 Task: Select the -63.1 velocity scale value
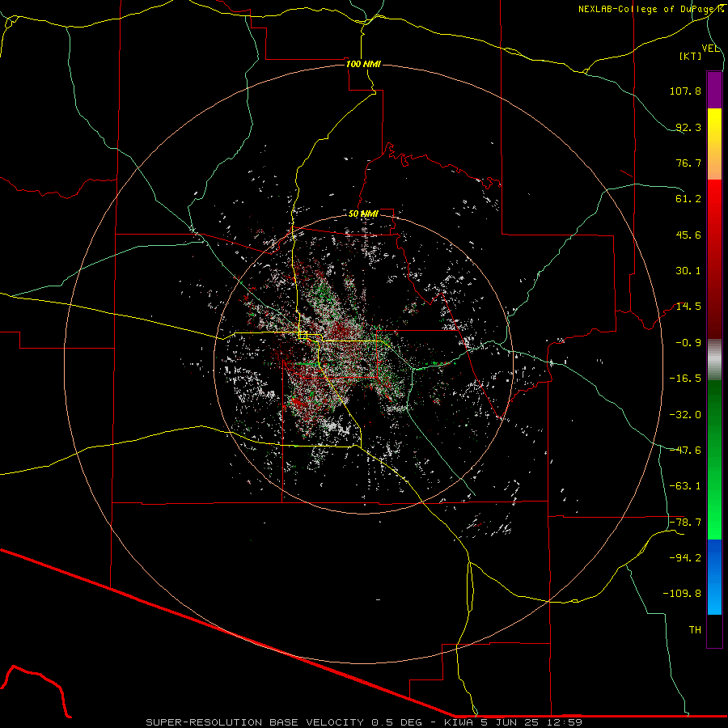point(685,486)
